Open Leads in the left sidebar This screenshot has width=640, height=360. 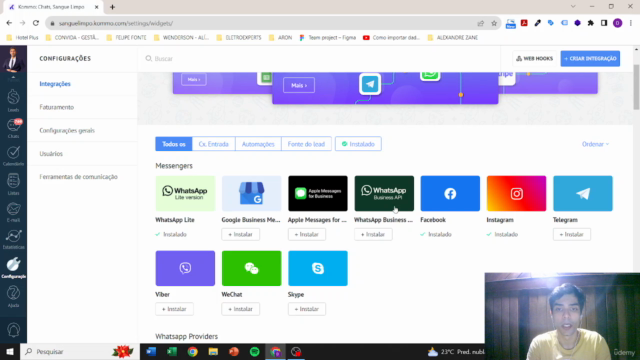13,100
